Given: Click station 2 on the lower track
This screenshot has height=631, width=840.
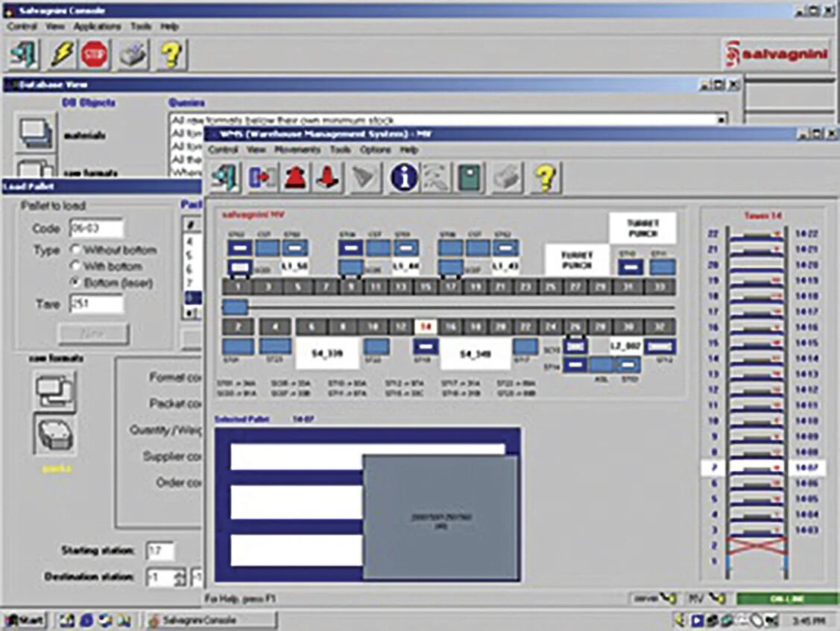Looking at the screenshot, I should pos(238,326).
